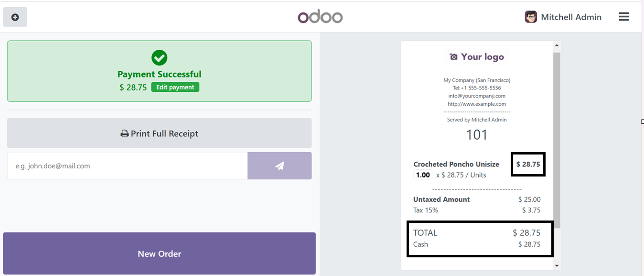Click the scroll-up arrow on receipt scrollbar
This screenshot has height=276, width=644.
(557, 46)
